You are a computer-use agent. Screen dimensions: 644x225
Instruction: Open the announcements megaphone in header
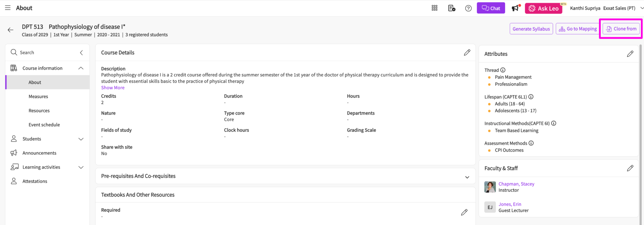pos(515,8)
